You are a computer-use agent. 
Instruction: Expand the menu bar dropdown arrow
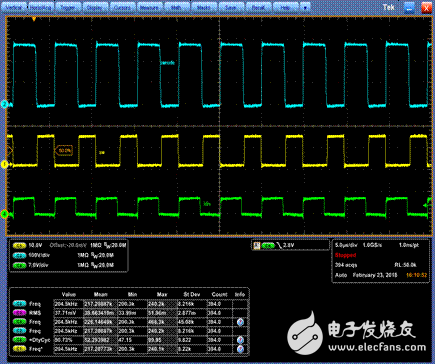click(305, 7)
